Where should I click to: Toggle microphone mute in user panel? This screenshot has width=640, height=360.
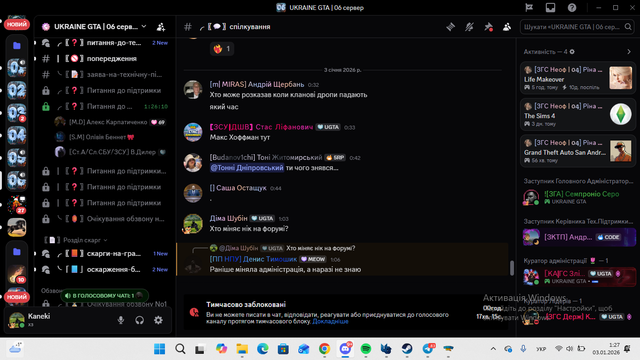pyautogui.click(x=121, y=320)
